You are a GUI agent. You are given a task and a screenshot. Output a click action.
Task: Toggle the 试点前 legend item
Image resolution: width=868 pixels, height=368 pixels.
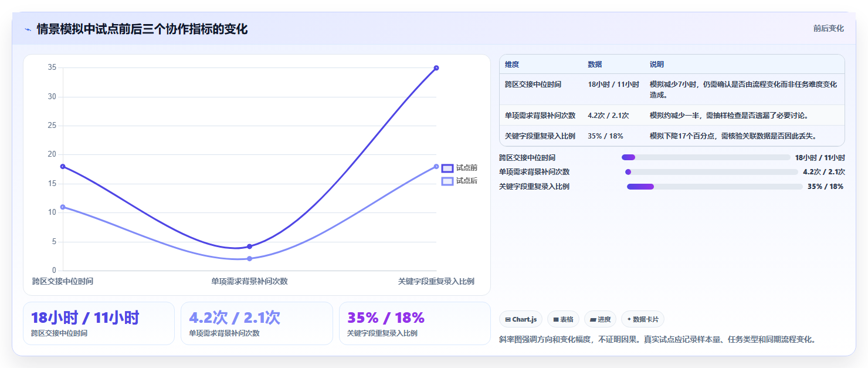pos(459,168)
